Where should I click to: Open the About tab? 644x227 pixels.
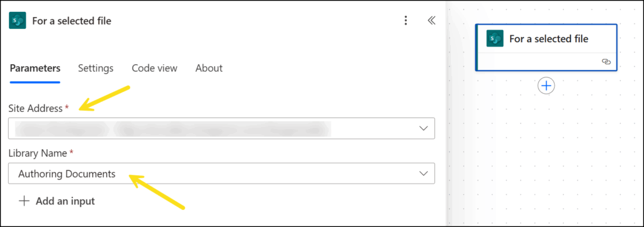coord(209,68)
